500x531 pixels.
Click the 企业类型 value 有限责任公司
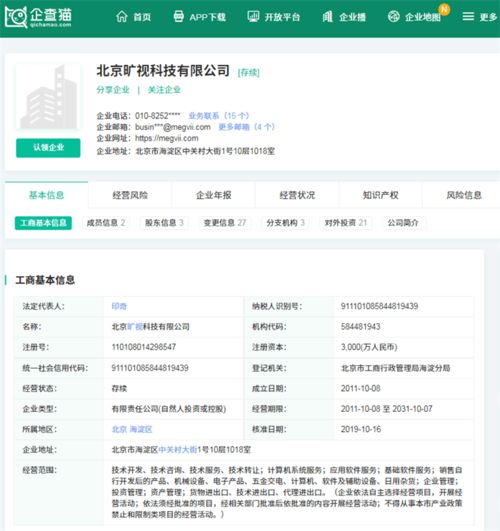pyautogui.click(x=169, y=409)
